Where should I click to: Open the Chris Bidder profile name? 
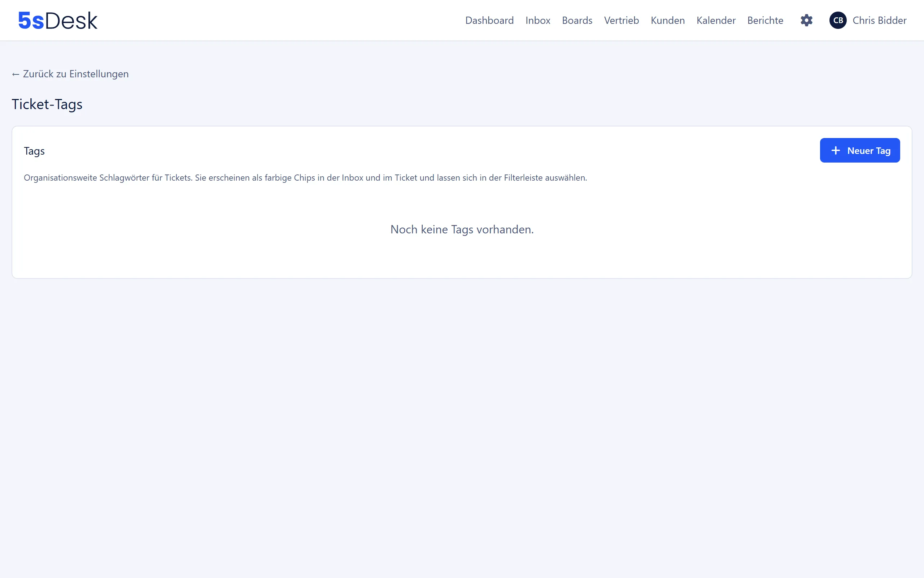[x=879, y=20]
